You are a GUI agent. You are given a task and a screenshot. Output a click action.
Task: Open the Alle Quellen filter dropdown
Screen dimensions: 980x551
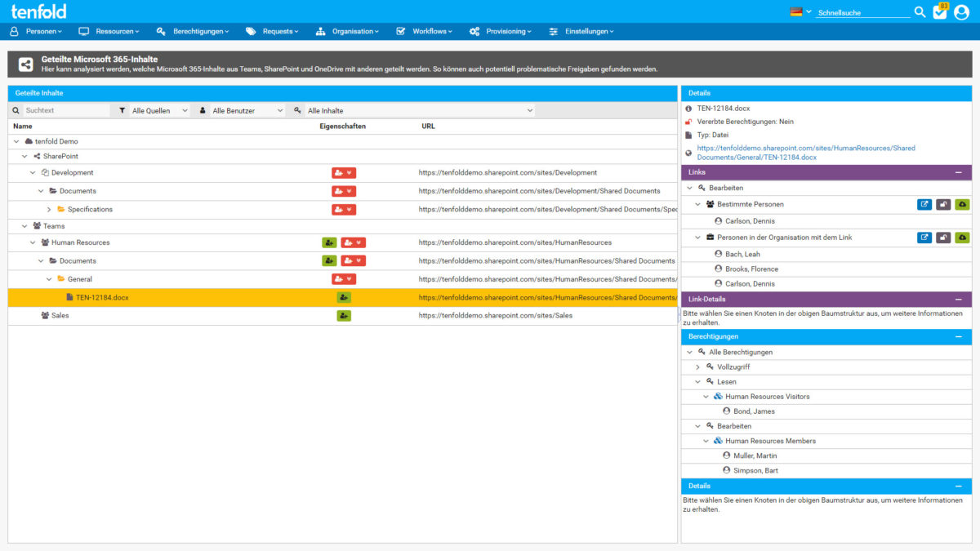point(159,110)
